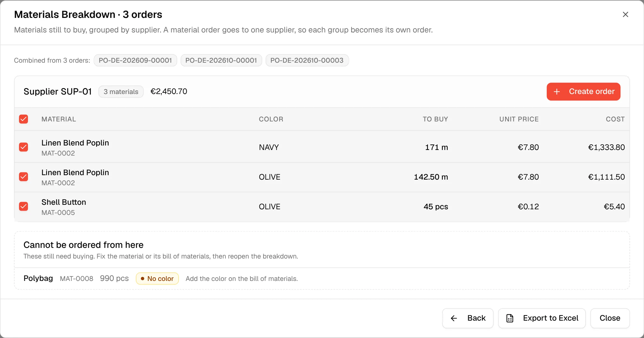Click the UNIT PRICE column header
Image resolution: width=644 pixels, height=338 pixels.
519,119
